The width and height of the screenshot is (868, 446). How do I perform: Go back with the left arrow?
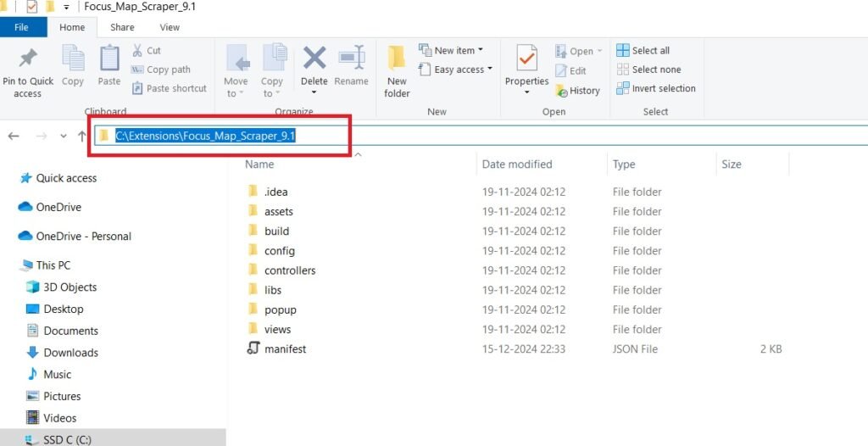[x=14, y=136]
